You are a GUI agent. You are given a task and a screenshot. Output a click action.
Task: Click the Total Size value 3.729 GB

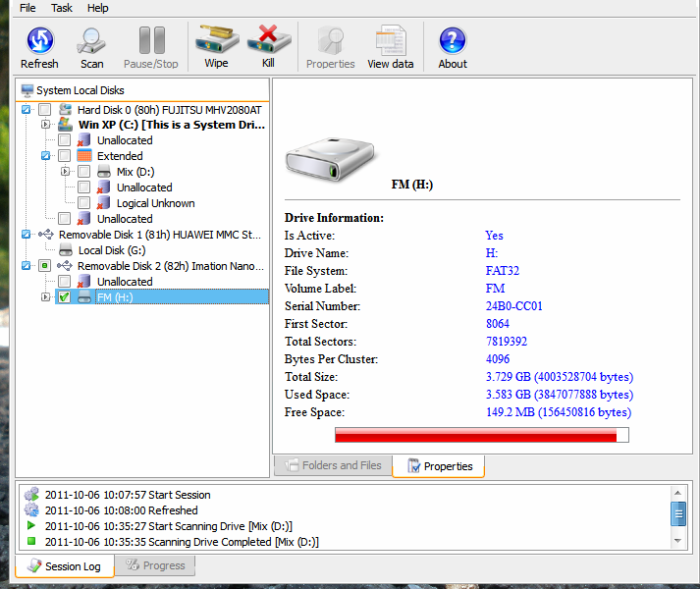click(560, 376)
